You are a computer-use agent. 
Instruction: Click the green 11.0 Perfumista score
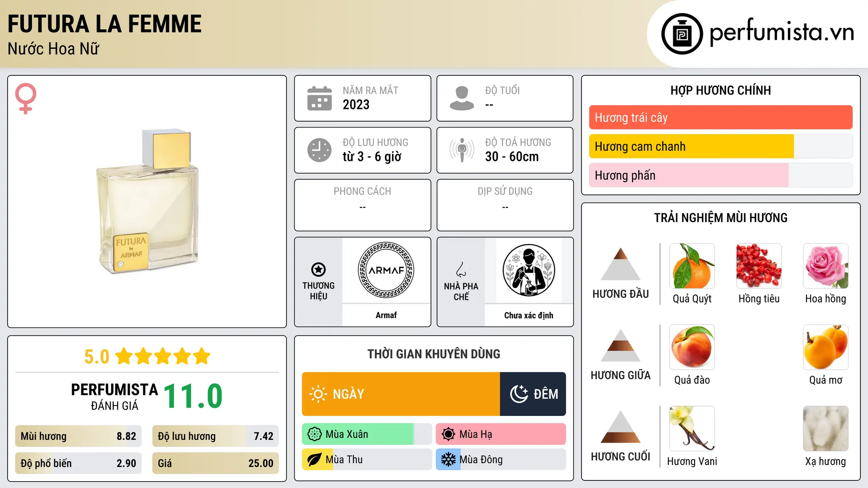193,396
